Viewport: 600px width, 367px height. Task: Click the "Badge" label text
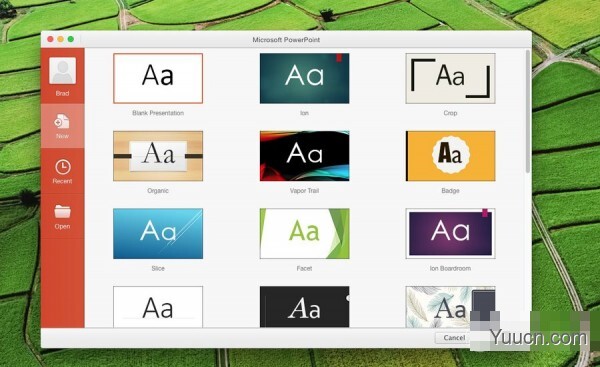pos(450,191)
